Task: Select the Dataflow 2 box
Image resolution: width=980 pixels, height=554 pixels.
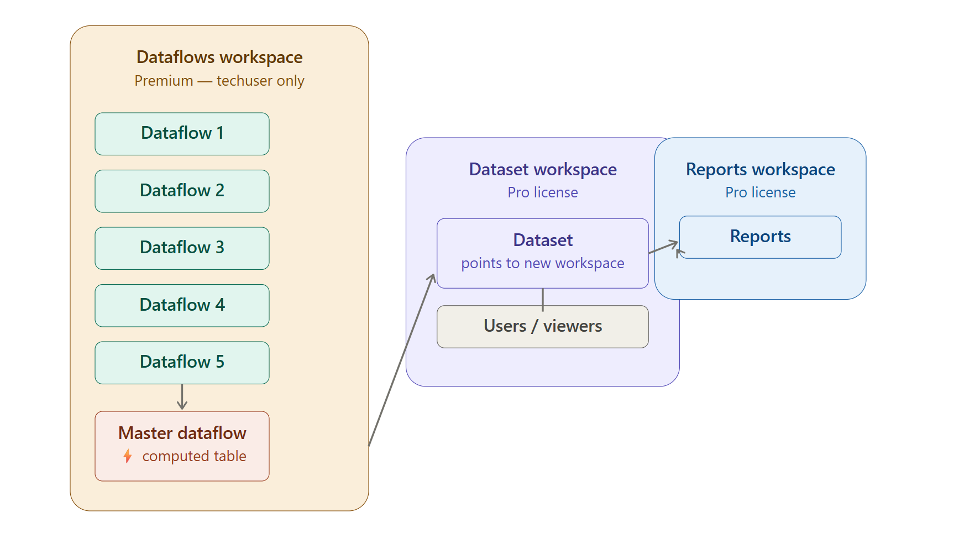Action: coord(182,191)
